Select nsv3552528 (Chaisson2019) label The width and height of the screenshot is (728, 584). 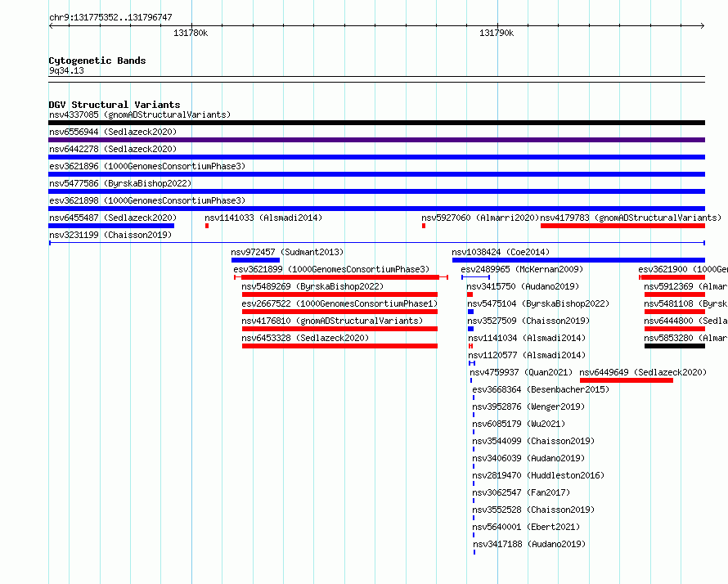coord(533,510)
